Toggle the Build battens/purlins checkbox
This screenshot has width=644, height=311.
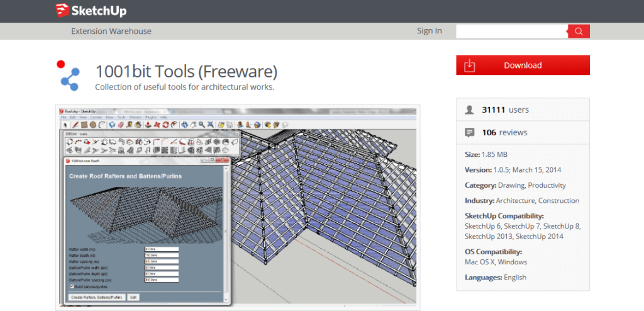point(72,286)
